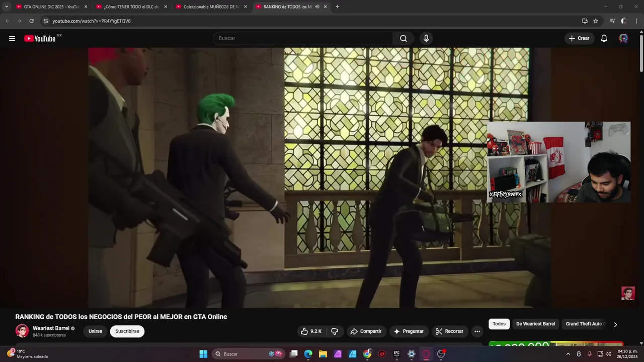This screenshot has height=362, width=644.
Task: Open Opera GX from taskbar
Action: pyautogui.click(x=426, y=354)
